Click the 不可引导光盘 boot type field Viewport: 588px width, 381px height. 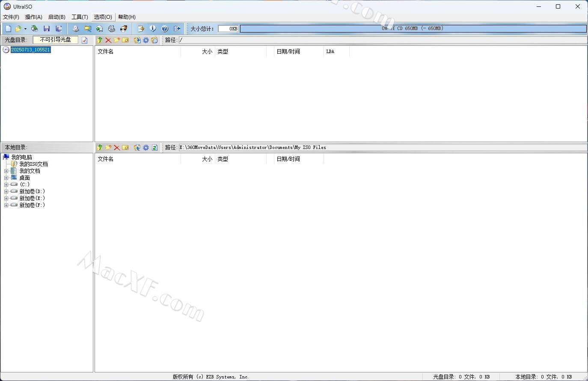(56, 40)
